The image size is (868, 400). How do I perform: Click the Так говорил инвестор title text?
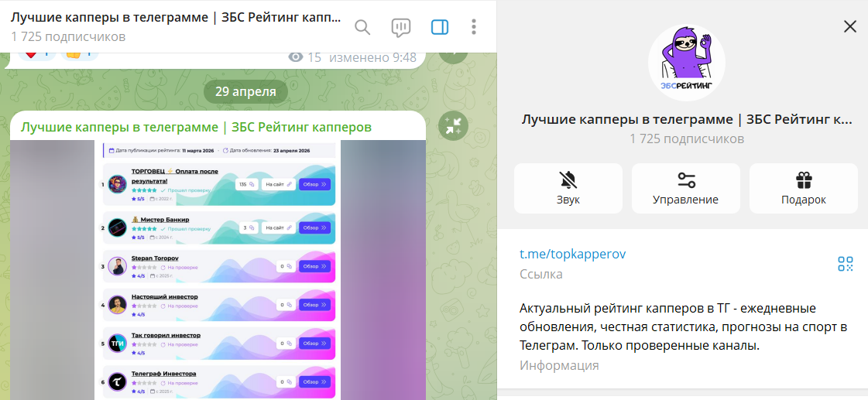(166, 335)
